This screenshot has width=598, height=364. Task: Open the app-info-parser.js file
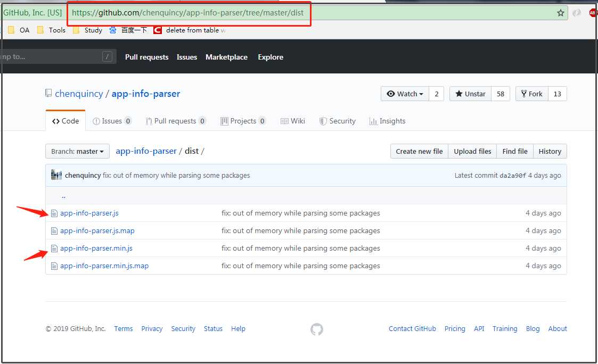(89, 213)
